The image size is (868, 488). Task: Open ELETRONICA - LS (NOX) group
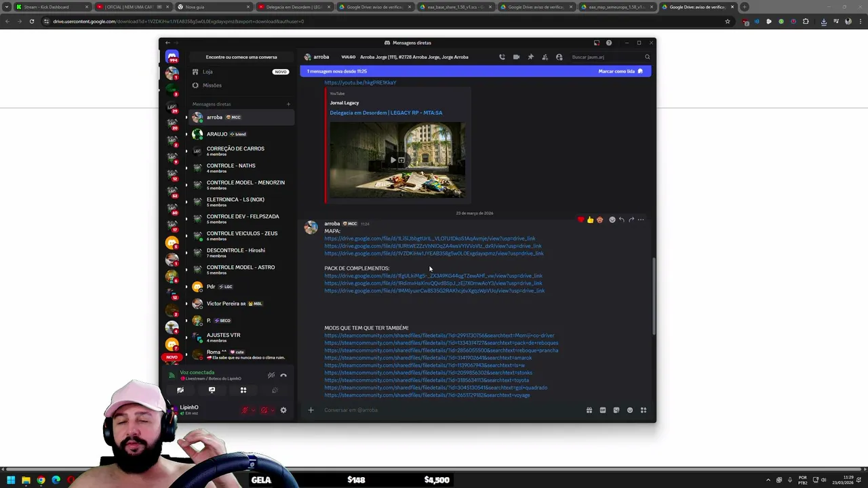tap(241, 202)
